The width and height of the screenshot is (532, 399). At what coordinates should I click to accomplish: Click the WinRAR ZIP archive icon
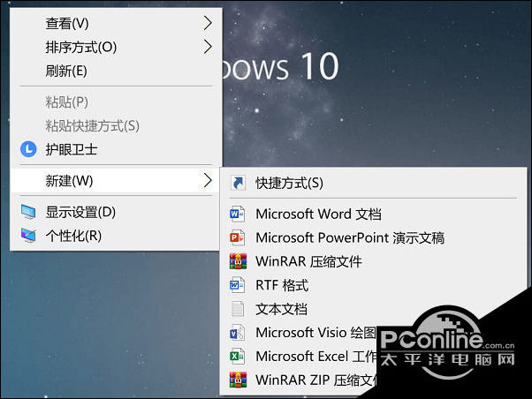tap(238, 380)
